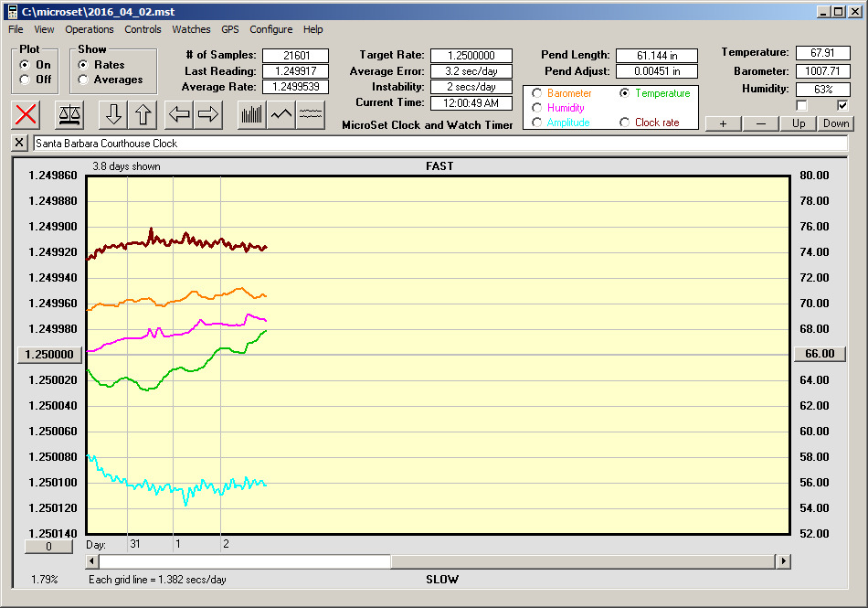Select Show Rates radio button
Screen dimensions: 868x608
coord(83,65)
